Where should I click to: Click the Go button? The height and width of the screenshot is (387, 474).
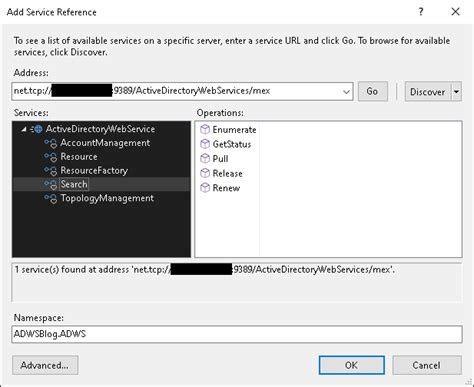coord(373,91)
